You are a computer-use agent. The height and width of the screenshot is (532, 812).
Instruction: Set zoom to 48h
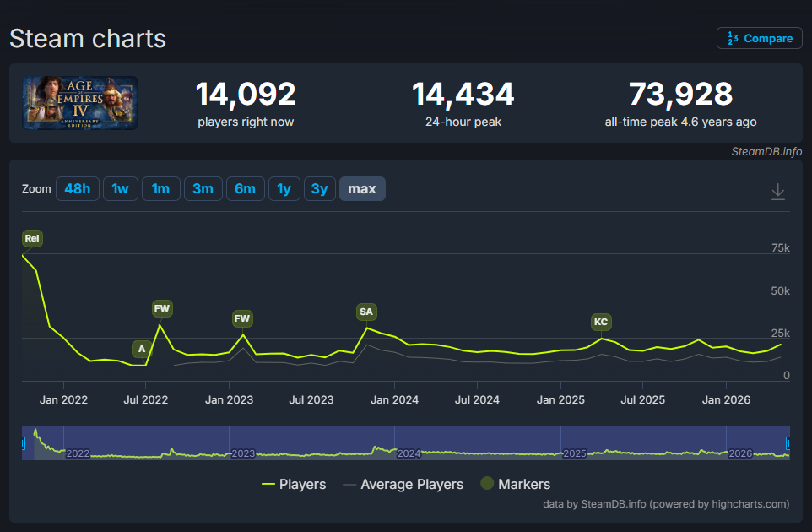point(77,188)
